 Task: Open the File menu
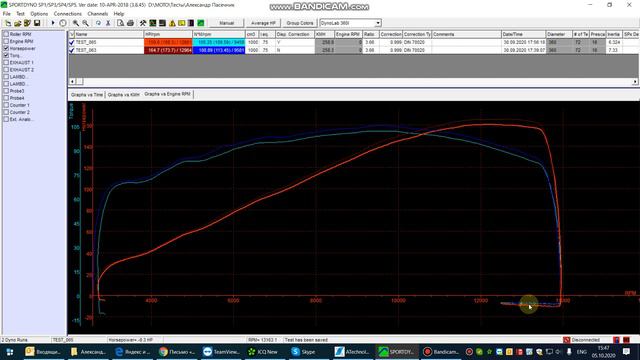(7, 14)
